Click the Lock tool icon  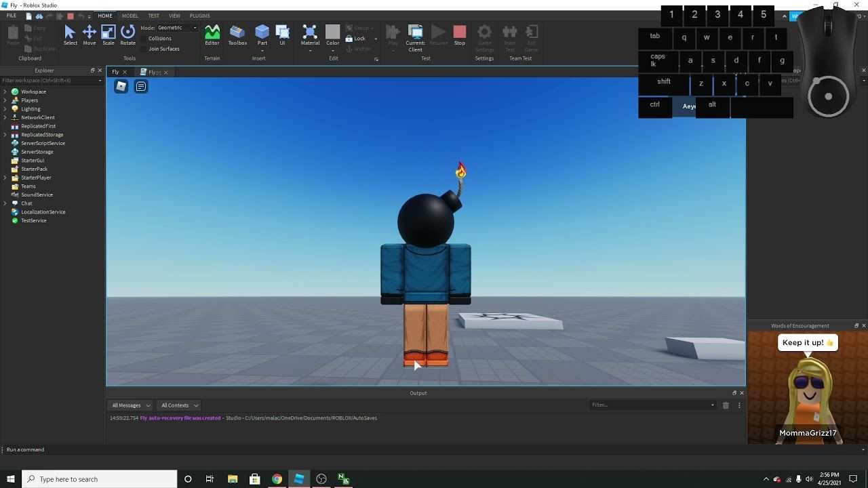pos(349,39)
